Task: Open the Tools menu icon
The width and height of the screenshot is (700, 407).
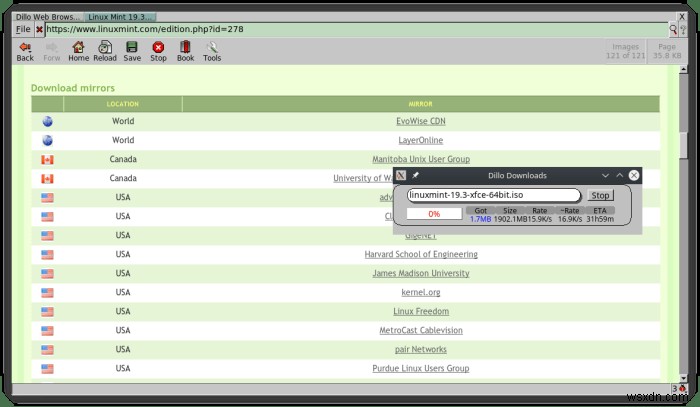Action: coord(212,52)
